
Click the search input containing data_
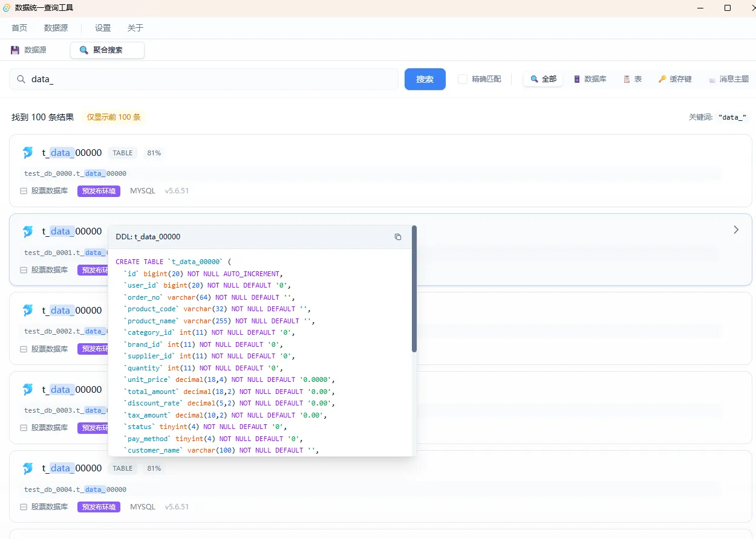[212, 79]
